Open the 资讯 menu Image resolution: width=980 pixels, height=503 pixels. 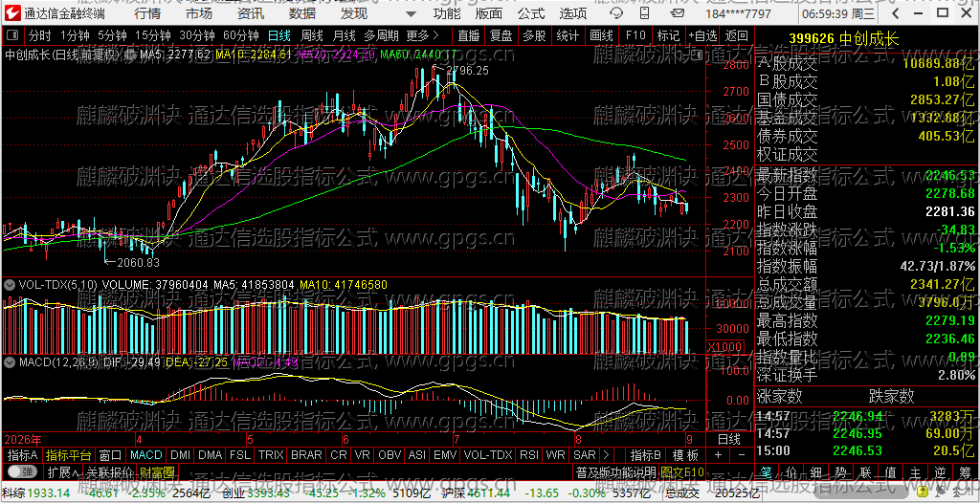(251, 13)
